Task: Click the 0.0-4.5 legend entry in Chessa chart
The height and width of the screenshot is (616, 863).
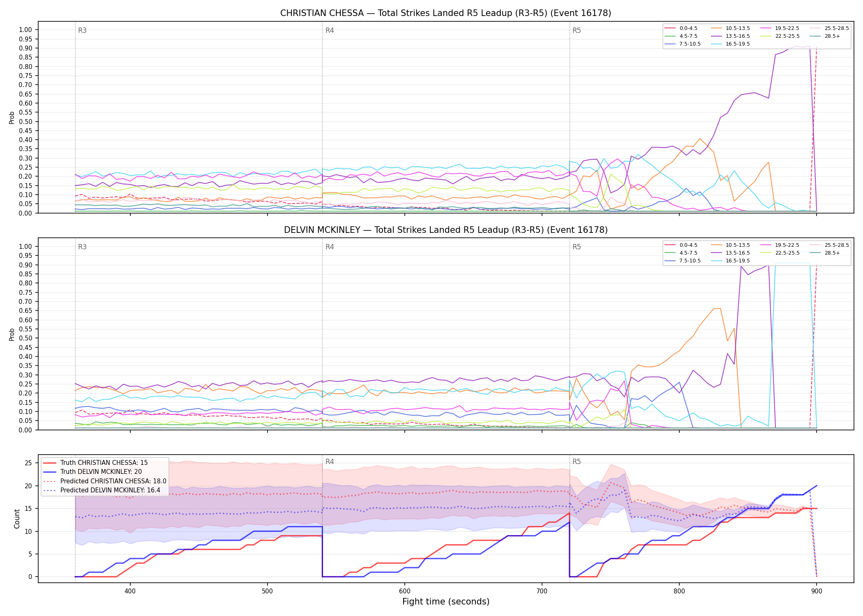Action: click(681, 28)
